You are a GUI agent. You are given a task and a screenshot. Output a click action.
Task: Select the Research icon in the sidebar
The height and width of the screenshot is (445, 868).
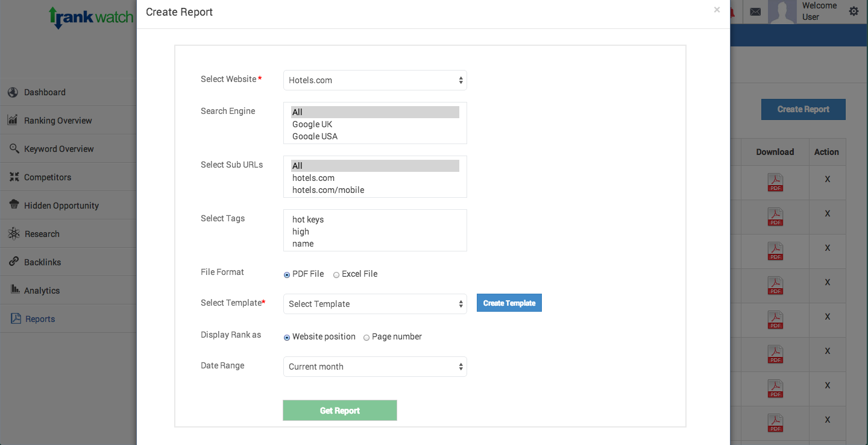(13, 233)
